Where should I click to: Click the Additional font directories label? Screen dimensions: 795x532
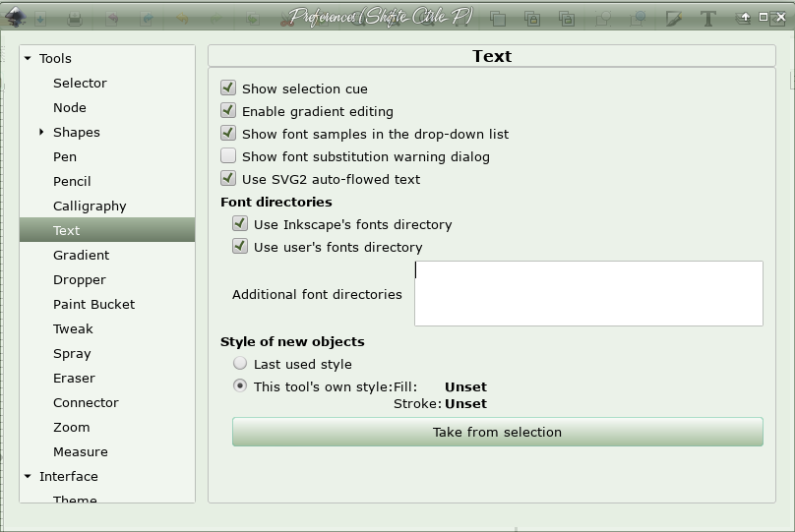point(317,294)
